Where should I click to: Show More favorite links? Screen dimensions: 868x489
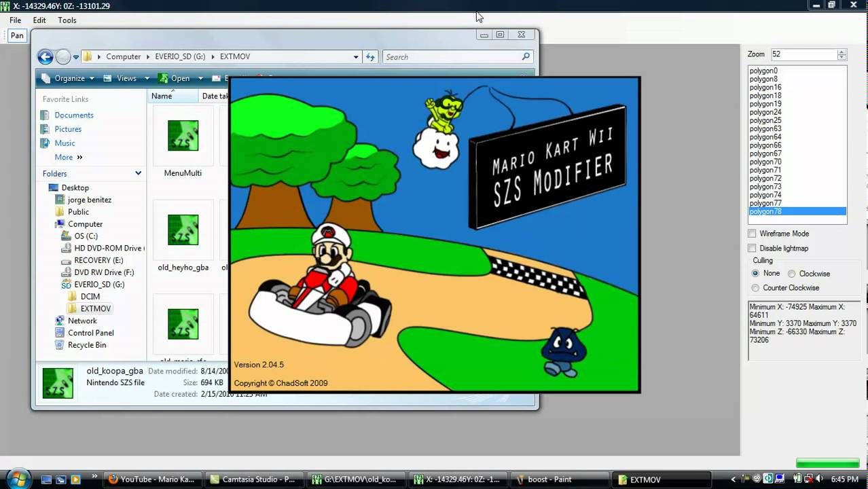pos(69,158)
